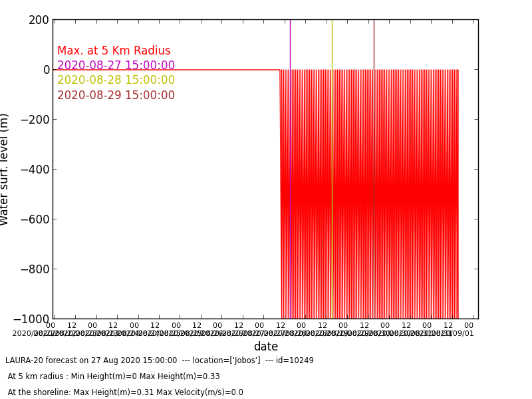This screenshot has height=399, width=532.
Task: Click the 0 tick label on the y-axis
Action: [x=46, y=70]
